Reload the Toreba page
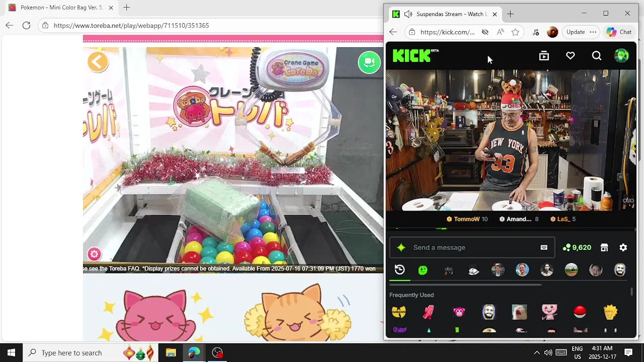Screen dimensions: 644x362 click(26, 25)
